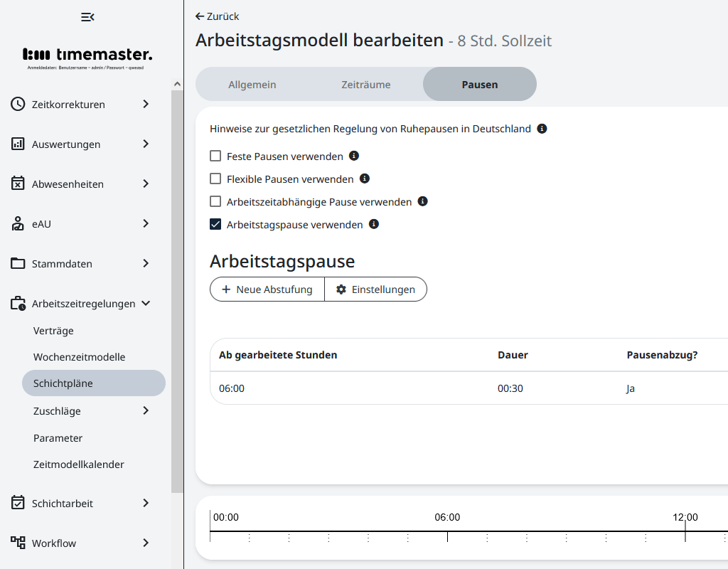This screenshot has height=569, width=728.
Task: Click the Stammdaten folder icon
Action: 18,264
